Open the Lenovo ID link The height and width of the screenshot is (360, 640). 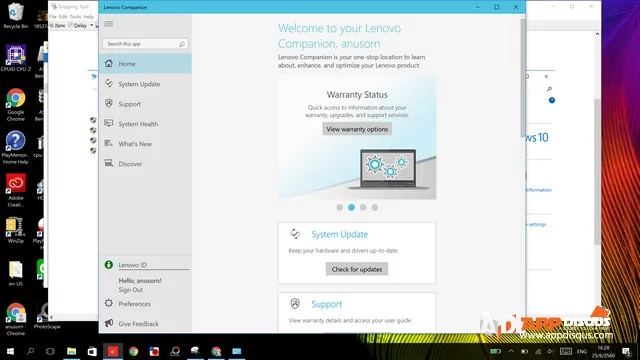tap(132, 265)
